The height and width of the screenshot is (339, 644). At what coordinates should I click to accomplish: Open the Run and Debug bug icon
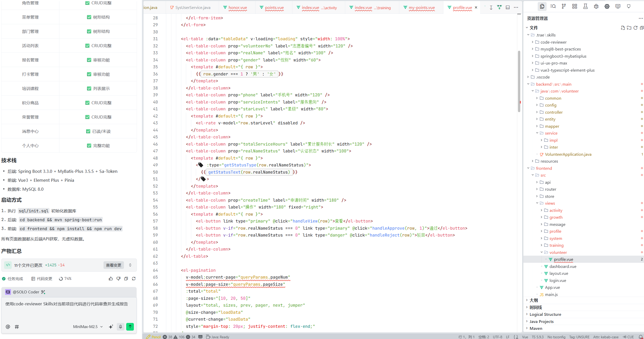[596, 6]
